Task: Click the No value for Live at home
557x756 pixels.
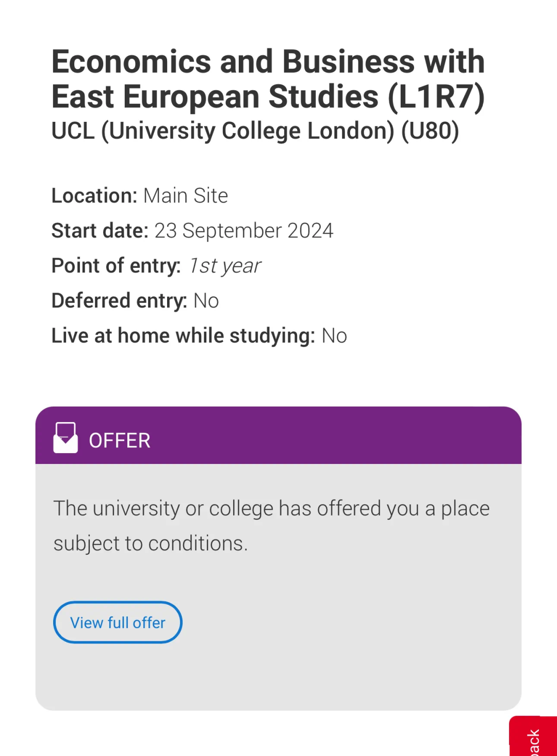Action: click(334, 336)
